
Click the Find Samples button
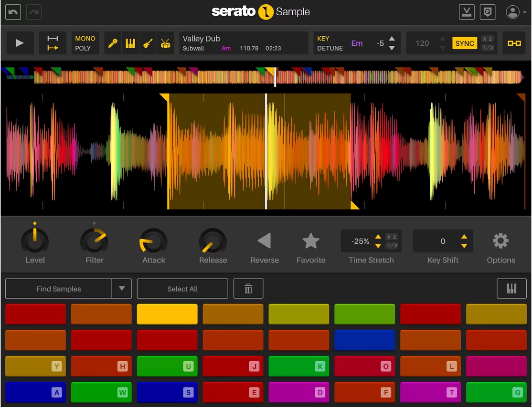(x=59, y=289)
